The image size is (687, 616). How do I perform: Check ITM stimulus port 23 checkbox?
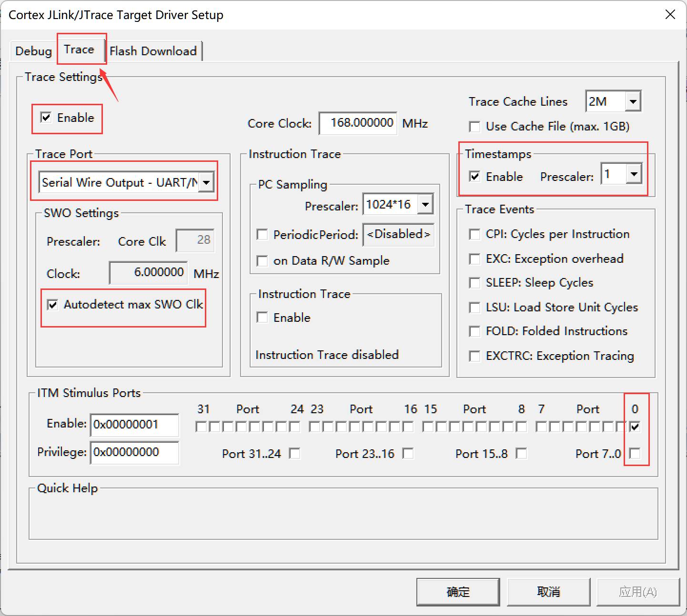coord(314,427)
